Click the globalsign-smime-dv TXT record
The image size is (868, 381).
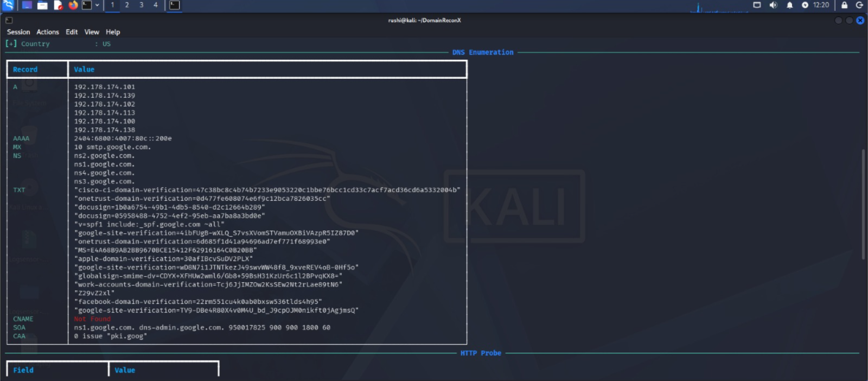click(208, 276)
